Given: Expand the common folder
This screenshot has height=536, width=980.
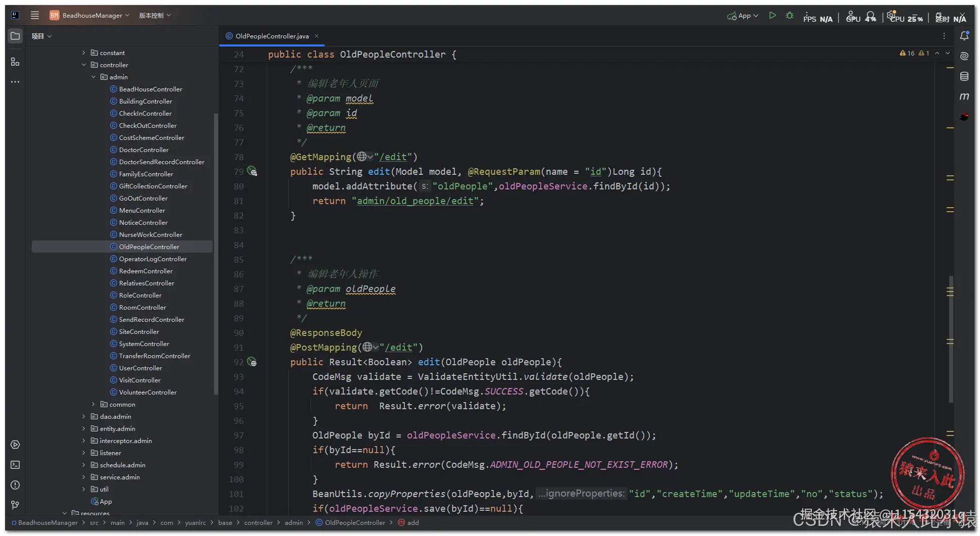Looking at the screenshot, I should (93, 404).
